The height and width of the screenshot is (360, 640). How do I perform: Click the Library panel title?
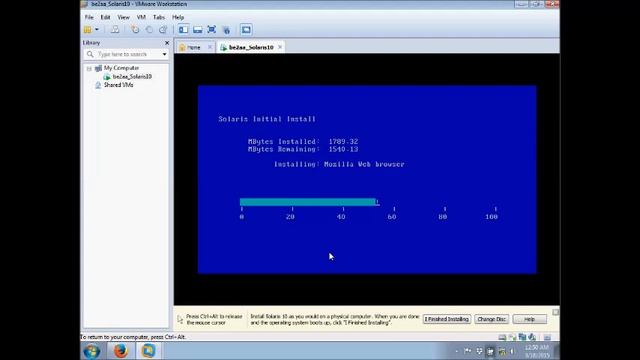click(x=91, y=42)
